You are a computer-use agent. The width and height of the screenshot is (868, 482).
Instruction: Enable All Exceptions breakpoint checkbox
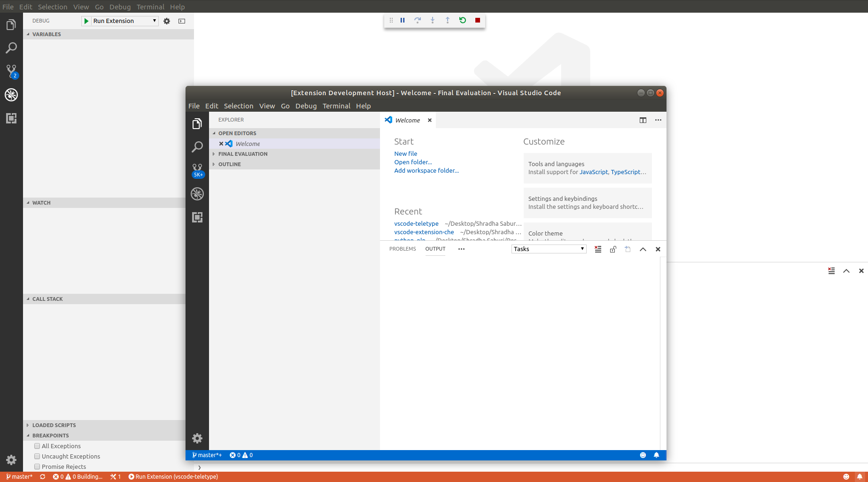click(x=37, y=446)
